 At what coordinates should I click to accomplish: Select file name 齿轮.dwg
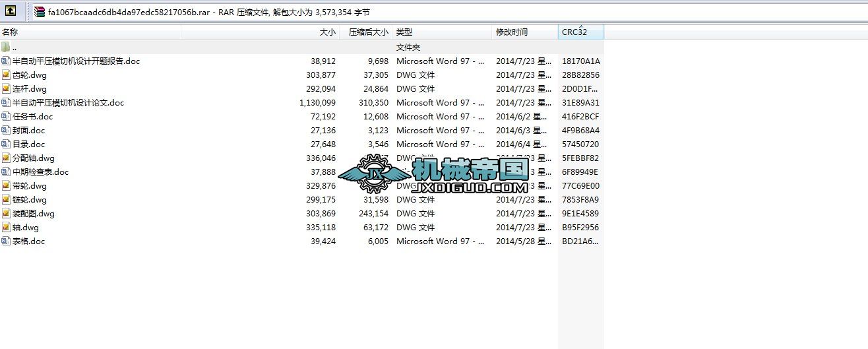30,75
